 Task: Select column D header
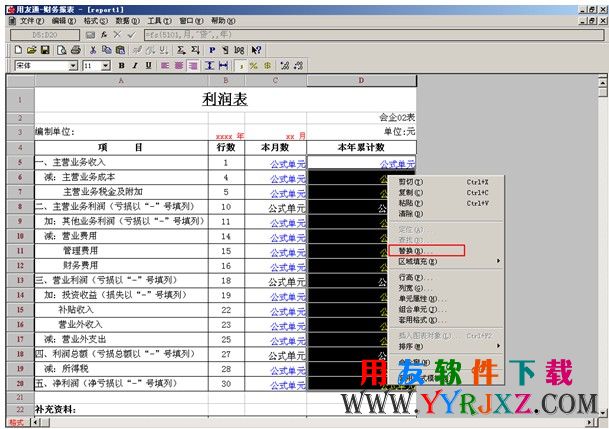(361, 80)
